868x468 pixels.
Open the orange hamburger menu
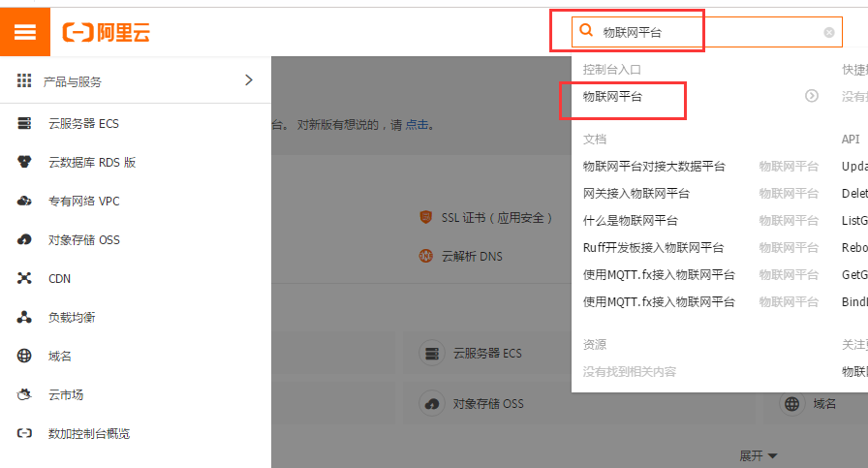tap(25, 32)
